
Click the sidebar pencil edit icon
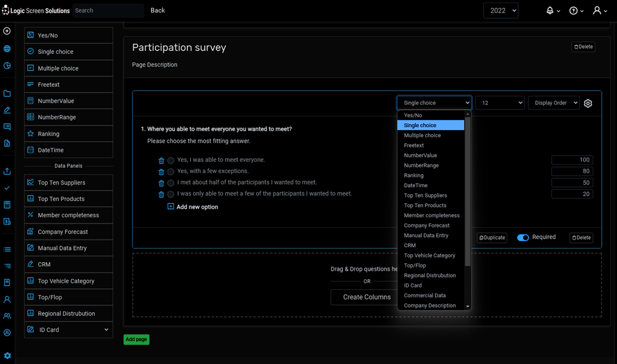(x=7, y=110)
